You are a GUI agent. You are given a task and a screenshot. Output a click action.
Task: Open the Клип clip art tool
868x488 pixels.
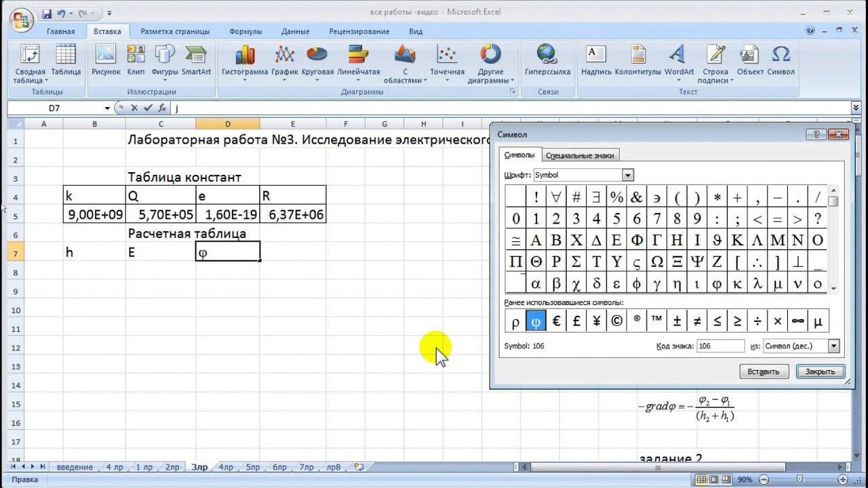(136, 61)
